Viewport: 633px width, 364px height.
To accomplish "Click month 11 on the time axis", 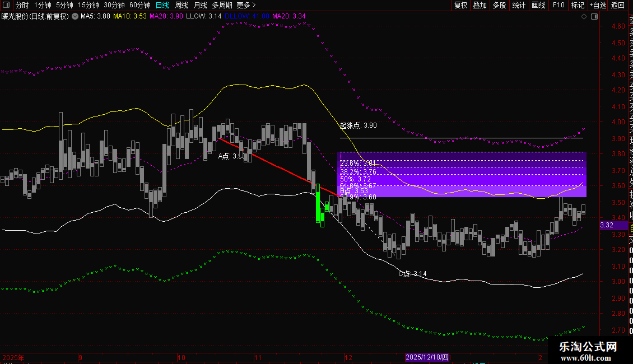I will 258,357.
